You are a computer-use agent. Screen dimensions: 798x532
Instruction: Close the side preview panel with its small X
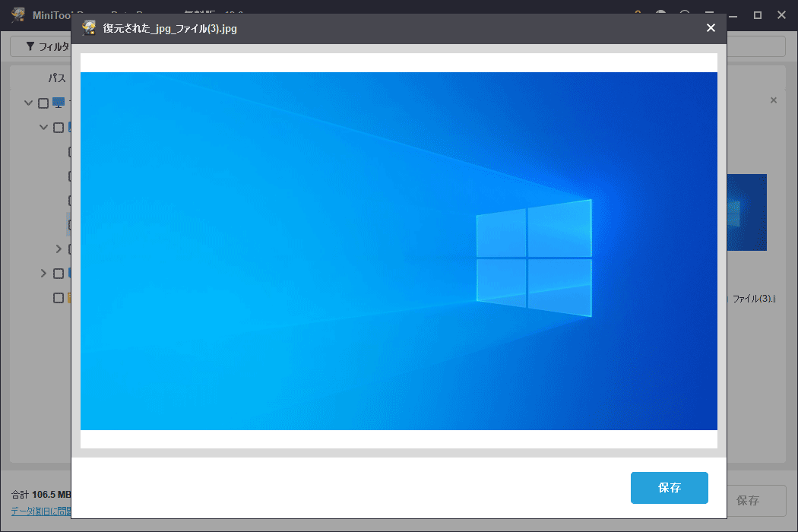774,100
